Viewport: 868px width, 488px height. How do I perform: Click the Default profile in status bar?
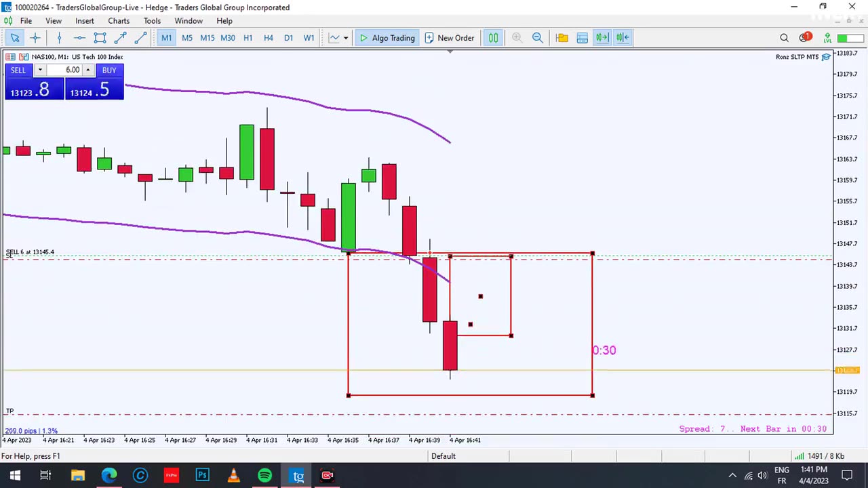pos(443,456)
